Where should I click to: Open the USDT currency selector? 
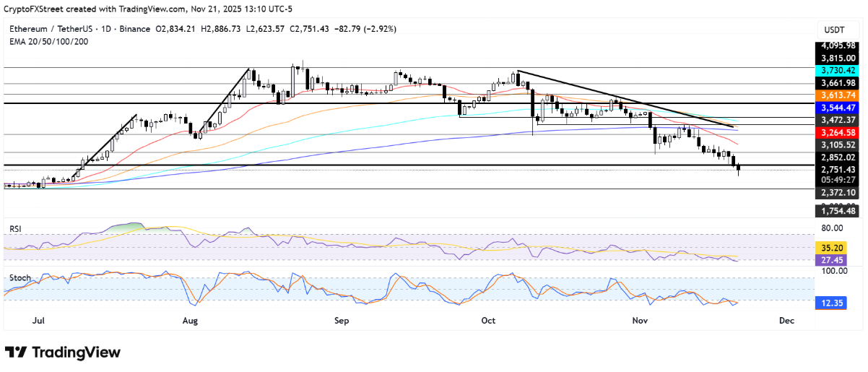tap(834, 30)
